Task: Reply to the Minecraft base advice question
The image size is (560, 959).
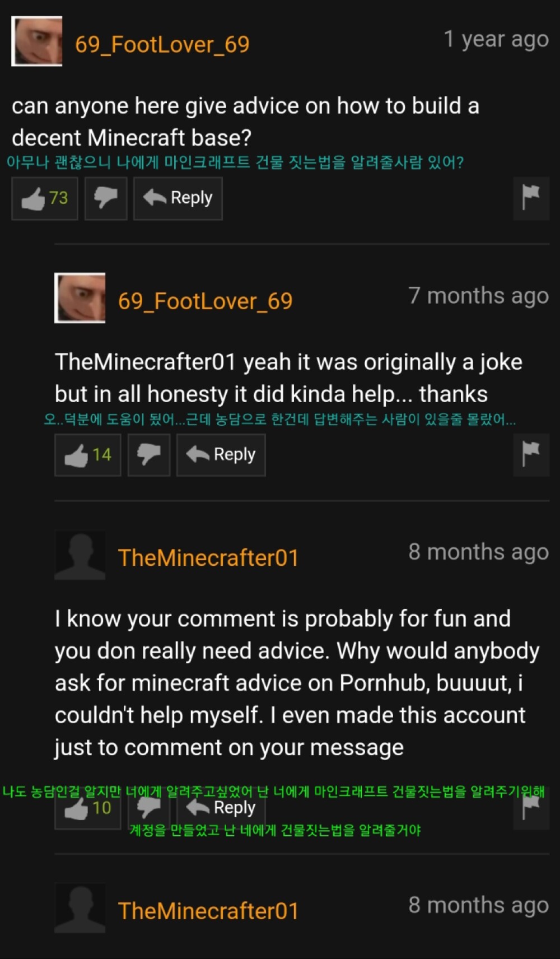Action: (x=178, y=198)
